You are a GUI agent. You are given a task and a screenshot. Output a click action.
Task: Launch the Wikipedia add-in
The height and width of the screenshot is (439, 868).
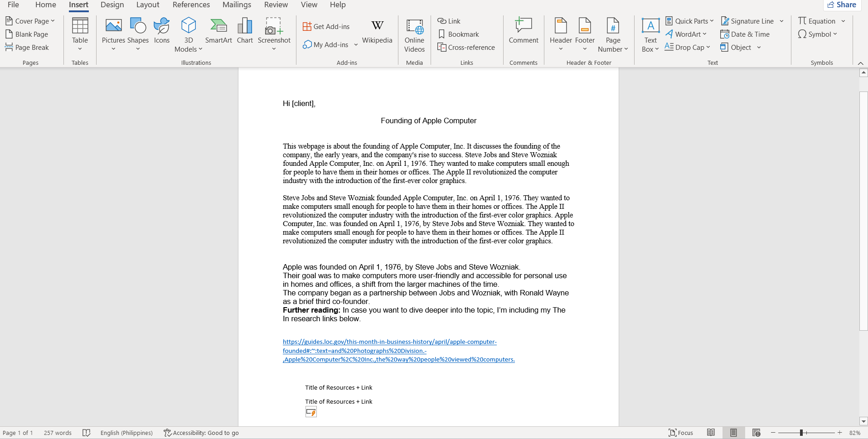tap(377, 32)
